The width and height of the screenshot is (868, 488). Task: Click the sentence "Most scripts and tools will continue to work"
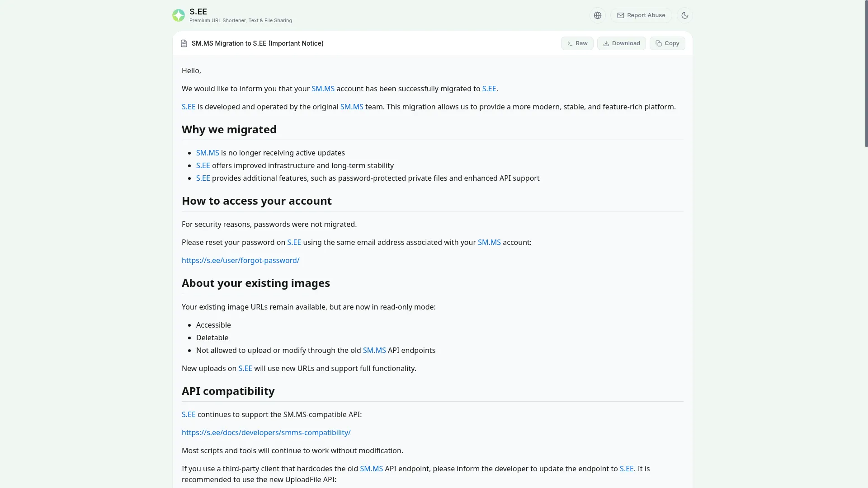(292, 451)
